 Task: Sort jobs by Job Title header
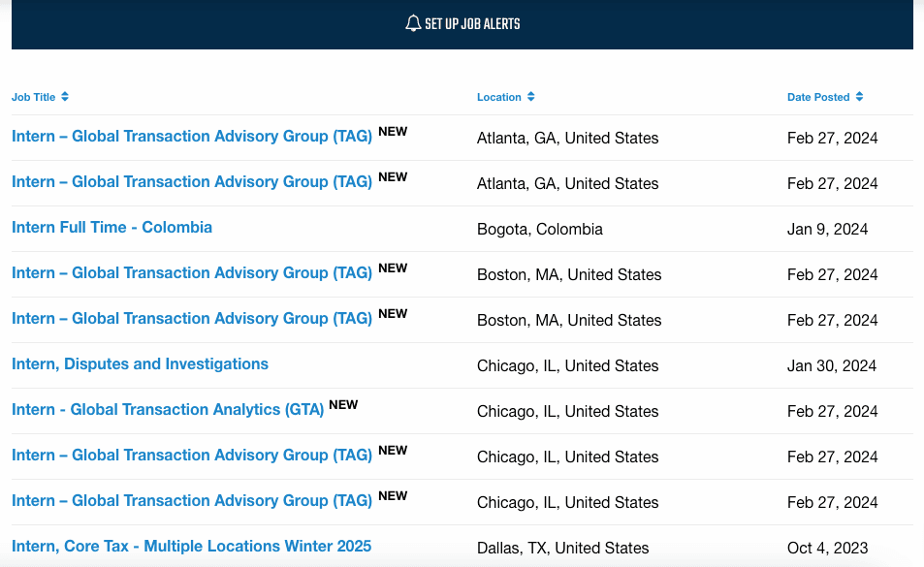pos(34,97)
